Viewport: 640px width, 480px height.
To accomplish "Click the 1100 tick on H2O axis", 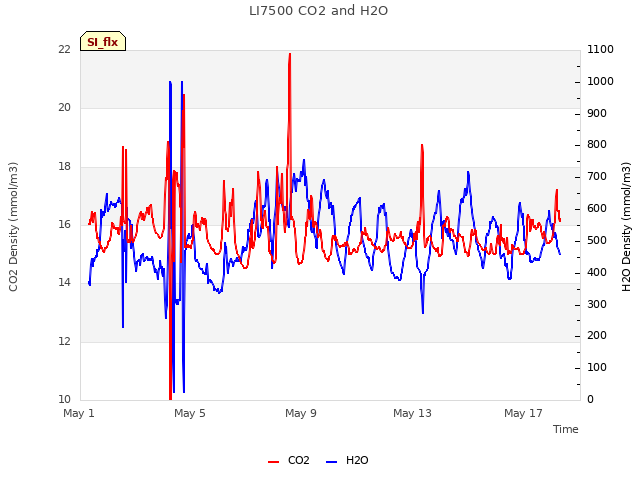I will click(600, 49).
